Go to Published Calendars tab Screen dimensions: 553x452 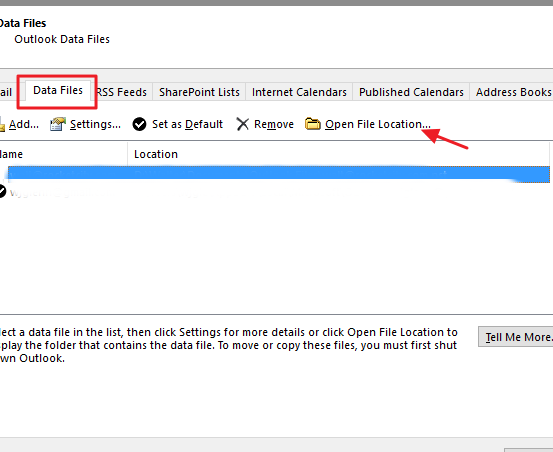(x=411, y=92)
